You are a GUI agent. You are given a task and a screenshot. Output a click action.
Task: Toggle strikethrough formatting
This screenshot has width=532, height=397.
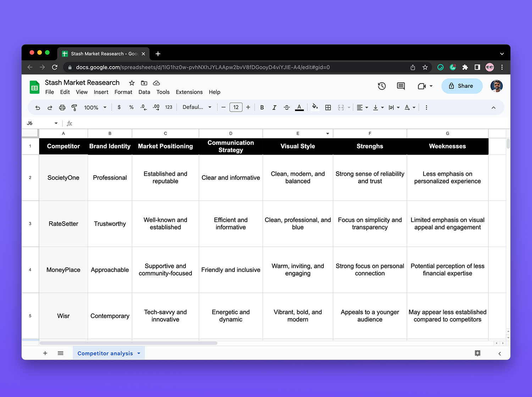pyautogui.click(x=287, y=107)
